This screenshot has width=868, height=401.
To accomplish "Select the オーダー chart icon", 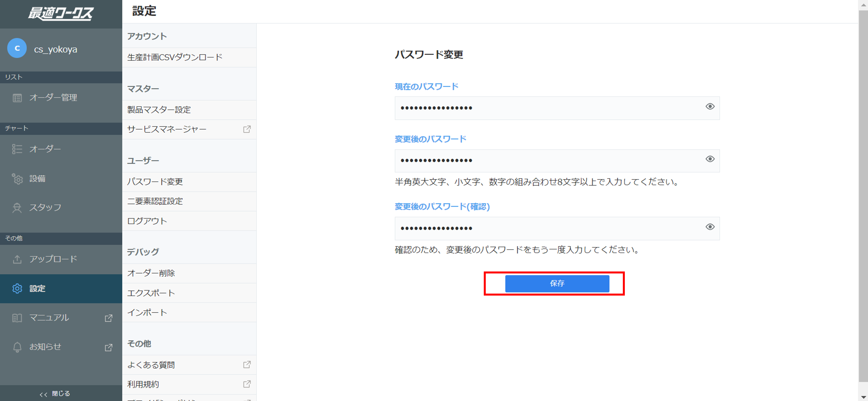I will coord(17,149).
